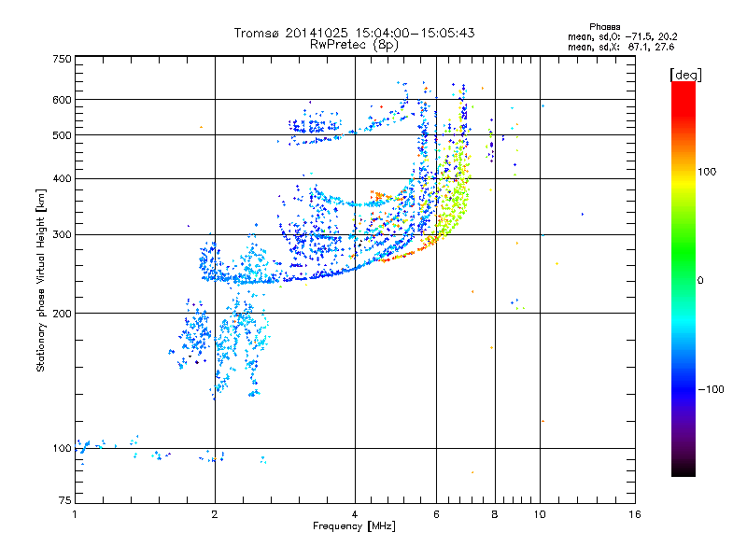Click the 'Stationary phase Virtual Height [km]' axis label
Viewport: 747px width, 560px height.
(x=41, y=280)
